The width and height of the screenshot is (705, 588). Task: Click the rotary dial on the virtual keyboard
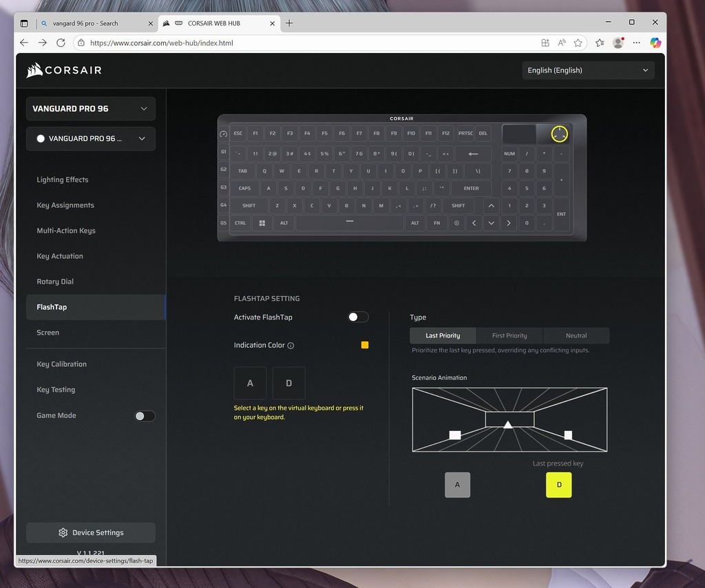coord(559,134)
